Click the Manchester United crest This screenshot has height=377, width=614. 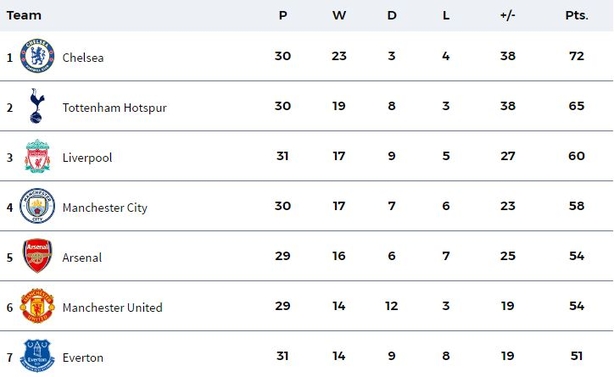coord(37,306)
